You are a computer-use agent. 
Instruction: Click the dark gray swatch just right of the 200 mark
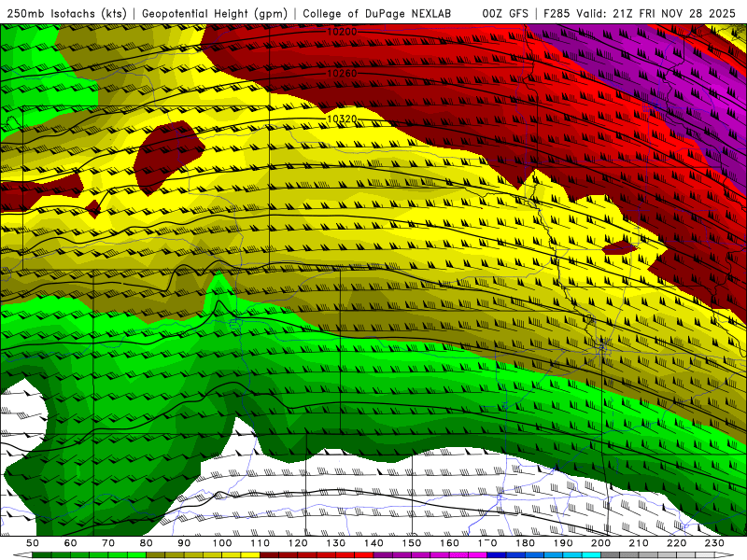coord(611,555)
